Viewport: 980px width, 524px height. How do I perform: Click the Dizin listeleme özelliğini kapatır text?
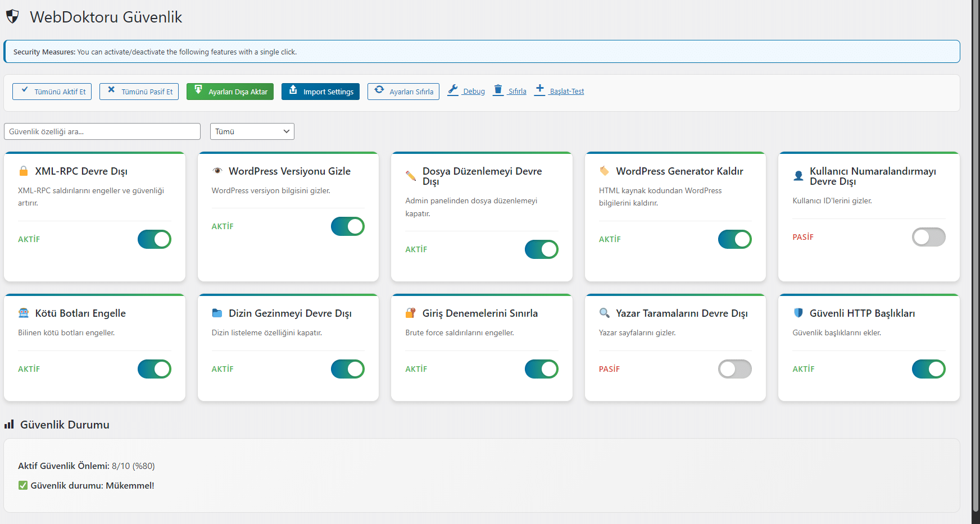pos(267,332)
